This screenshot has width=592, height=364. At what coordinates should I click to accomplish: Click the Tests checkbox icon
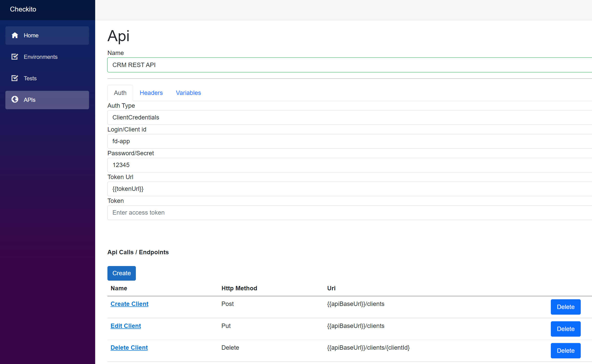[x=15, y=78]
